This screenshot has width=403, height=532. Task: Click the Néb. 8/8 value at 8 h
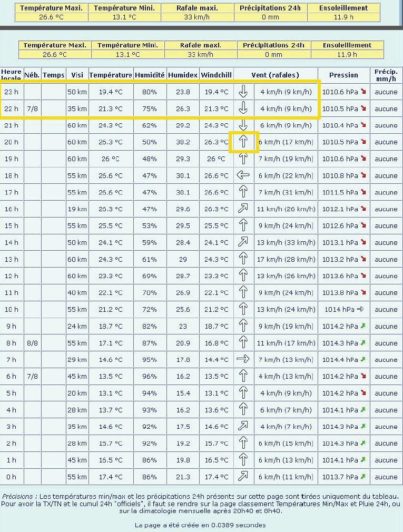[32, 343]
